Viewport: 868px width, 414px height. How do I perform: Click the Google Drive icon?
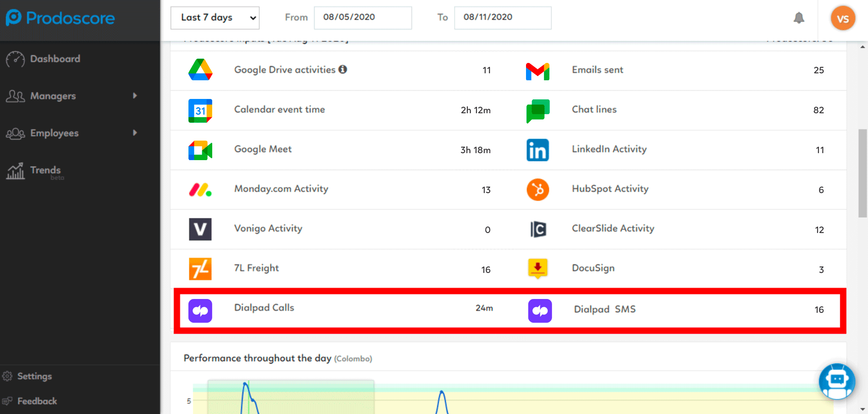pyautogui.click(x=200, y=70)
